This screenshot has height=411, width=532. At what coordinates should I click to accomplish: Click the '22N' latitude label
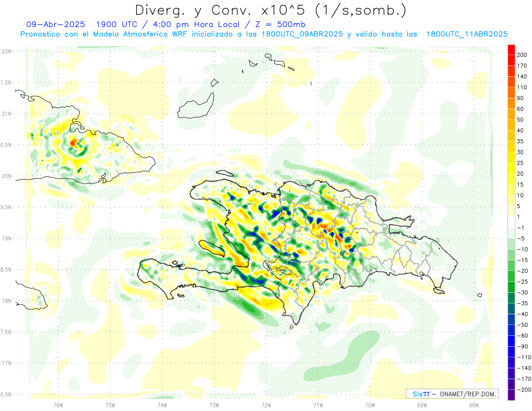pos(6,51)
